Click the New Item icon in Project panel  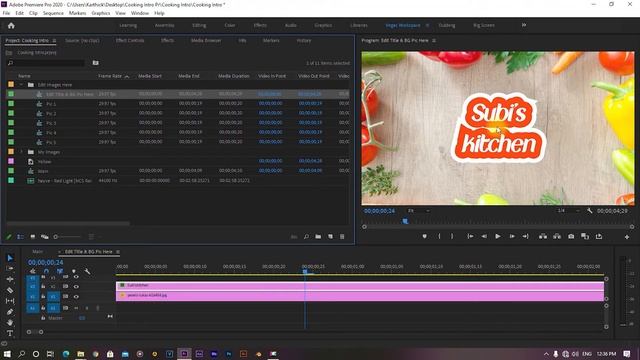tap(330, 237)
